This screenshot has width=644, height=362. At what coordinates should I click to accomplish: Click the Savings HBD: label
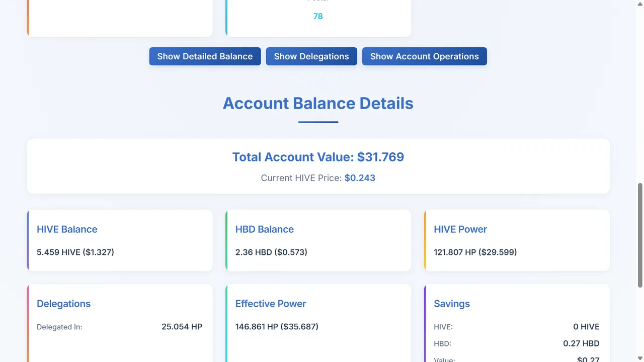[x=443, y=344]
